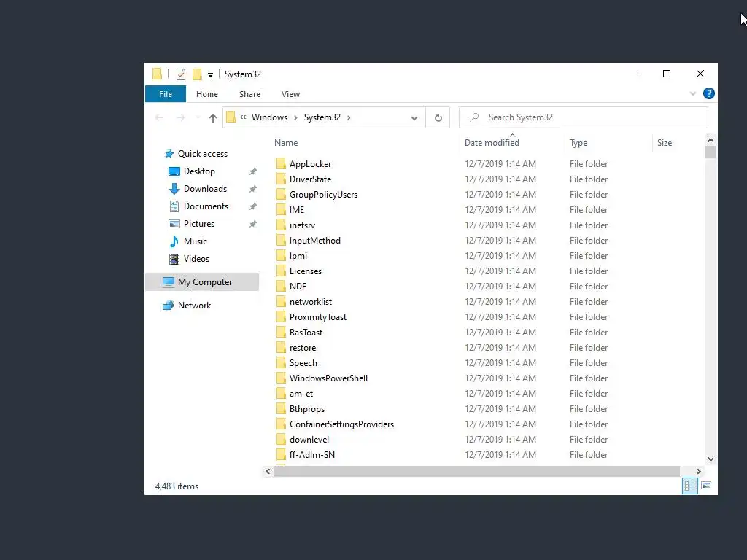This screenshot has width=747, height=560.
Task: Sort by the Type column header
Action: pyautogui.click(x=578, y=143)
